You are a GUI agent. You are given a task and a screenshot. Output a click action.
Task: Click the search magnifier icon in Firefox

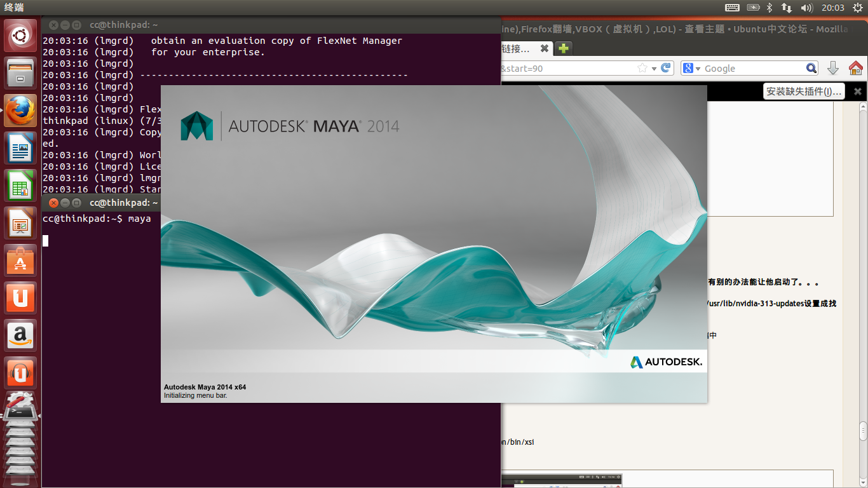pyautogui.click(x=811, y=68)
